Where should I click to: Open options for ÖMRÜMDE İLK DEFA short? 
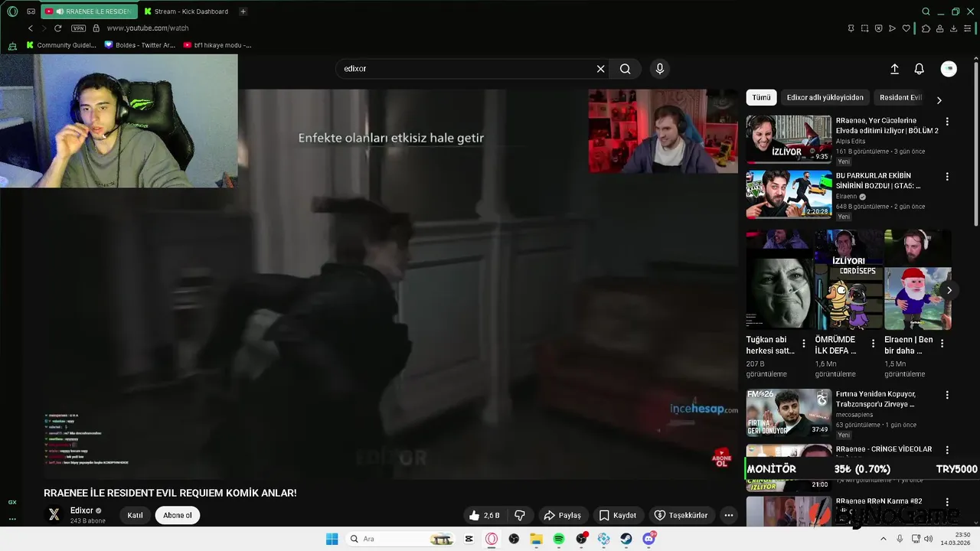(x=873, y=344)
